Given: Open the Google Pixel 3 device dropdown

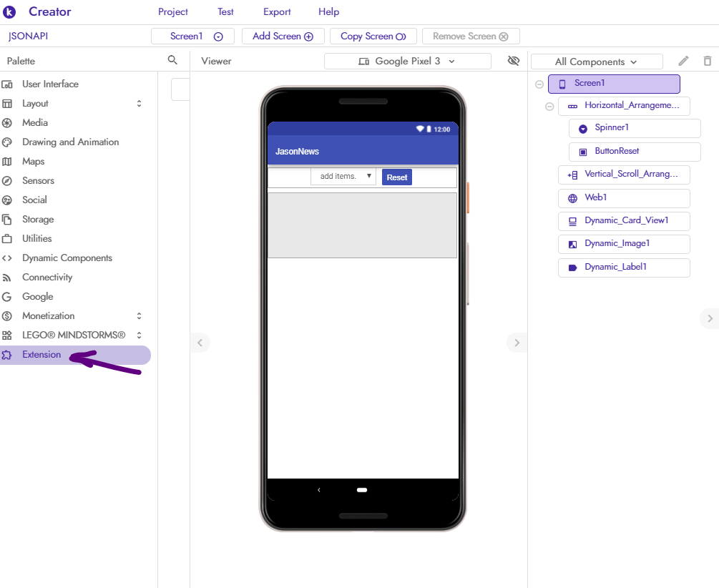Looking at the screenshot, I should click(408, 61).
